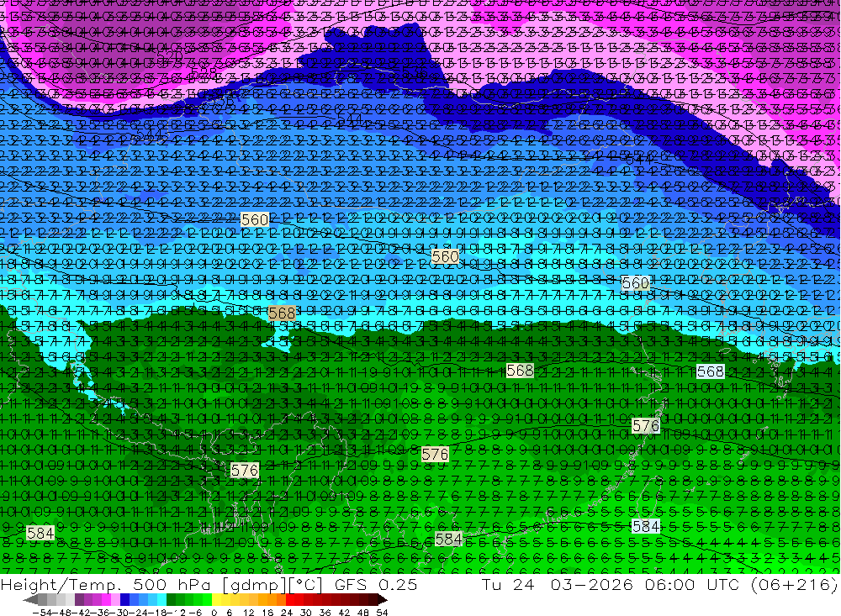Click the leftmost boxed '560' contour label

point(255,220)
